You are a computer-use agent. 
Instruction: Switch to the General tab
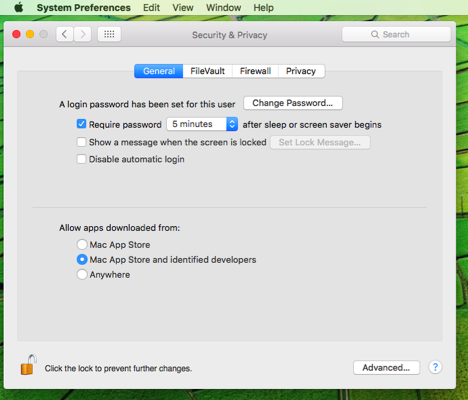[159, 71]
